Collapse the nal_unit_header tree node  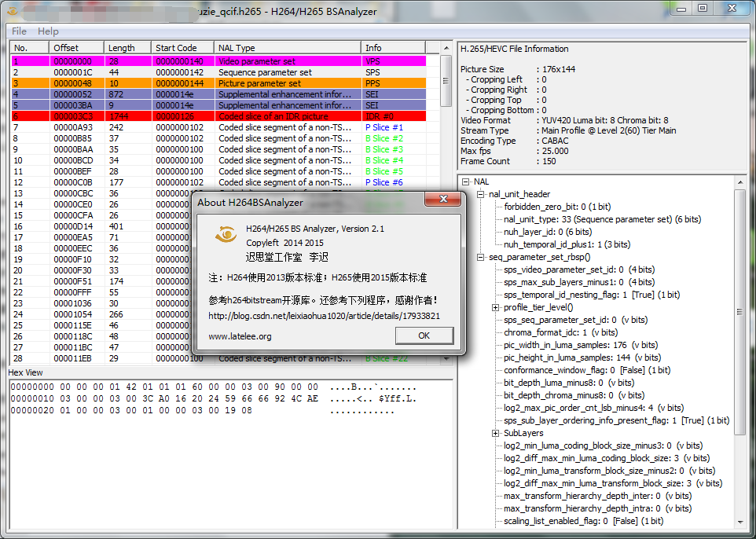(480, 194)
